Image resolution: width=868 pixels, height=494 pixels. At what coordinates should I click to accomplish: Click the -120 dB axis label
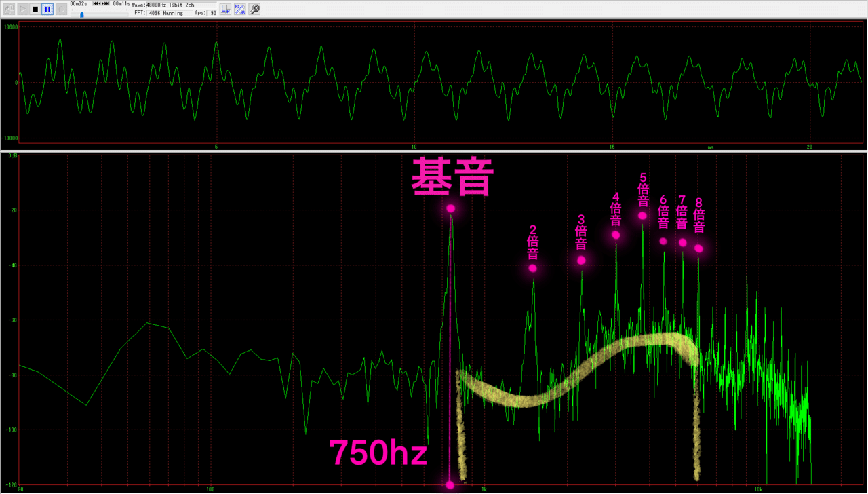tap(11, 484)
